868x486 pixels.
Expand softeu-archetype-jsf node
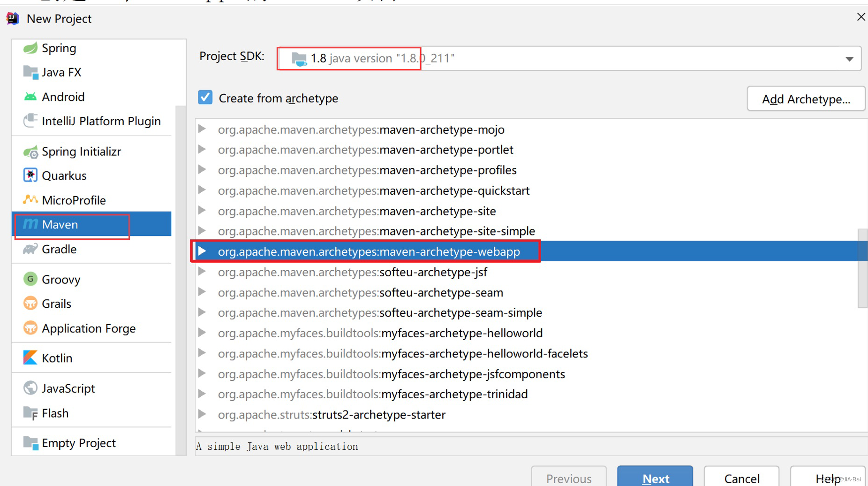point(202,272)
